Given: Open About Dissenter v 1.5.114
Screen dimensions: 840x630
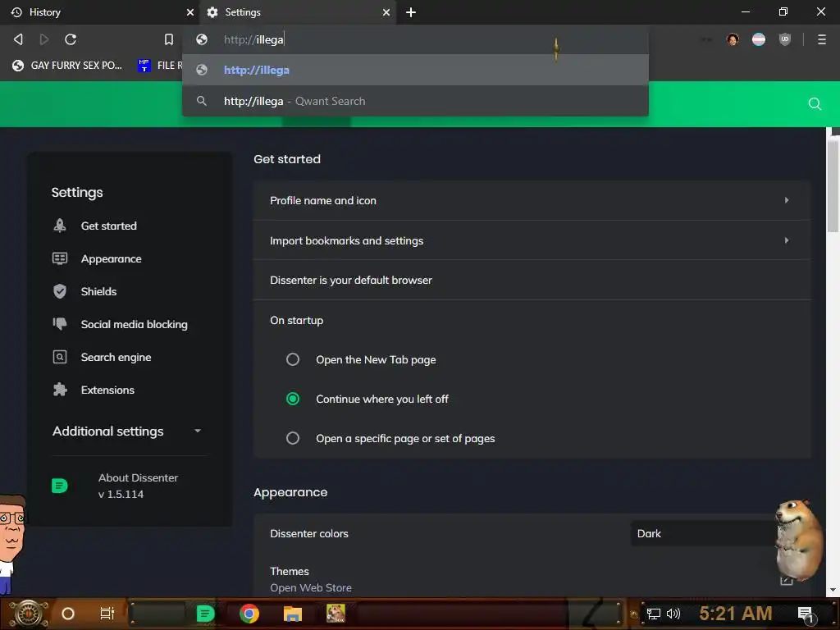Looking at the screenshot, I should click(138, 486).
